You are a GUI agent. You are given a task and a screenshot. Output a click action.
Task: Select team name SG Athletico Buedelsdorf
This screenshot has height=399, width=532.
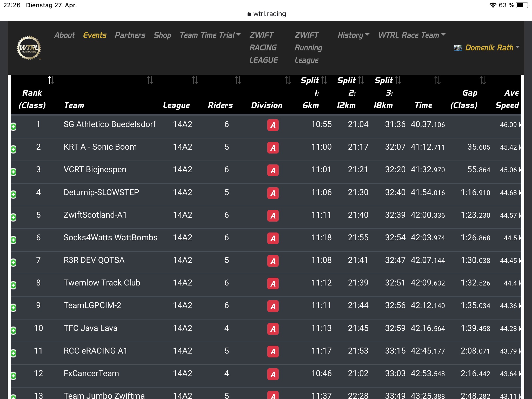tap(110, 124)
